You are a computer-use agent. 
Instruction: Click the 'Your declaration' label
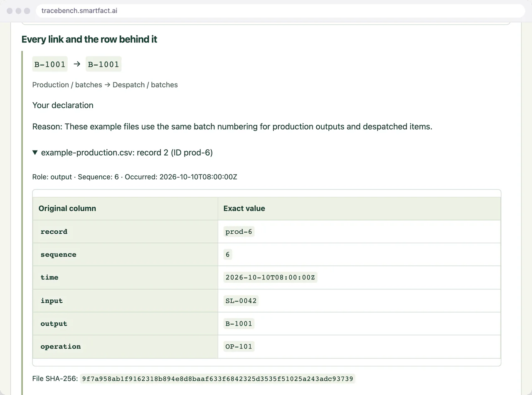63,105
